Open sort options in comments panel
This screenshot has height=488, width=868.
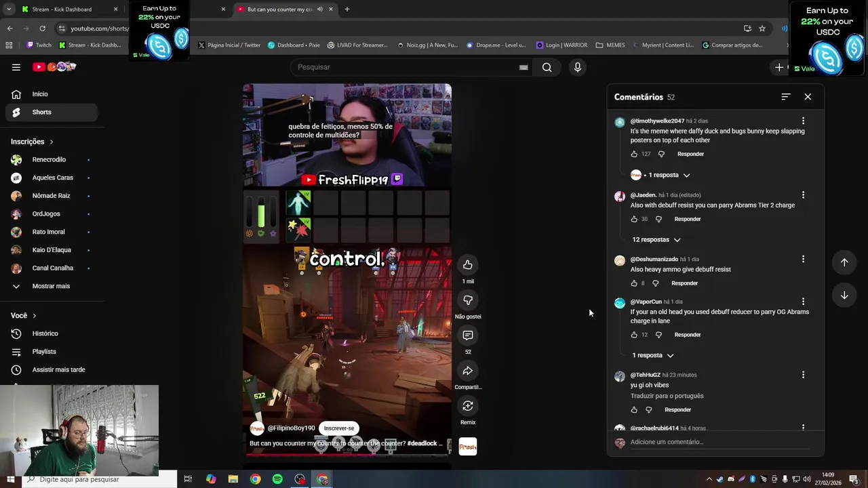pyautogui.click(x=786, y=97)
